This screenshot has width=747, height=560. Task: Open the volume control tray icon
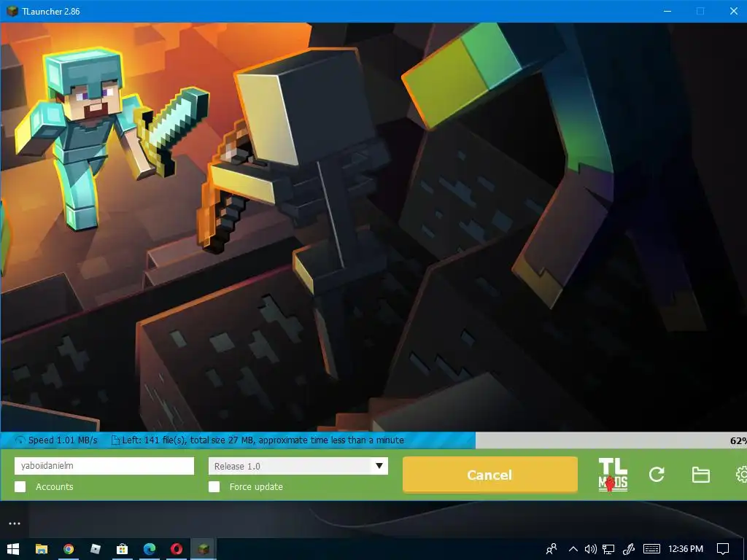click(591, 549)
